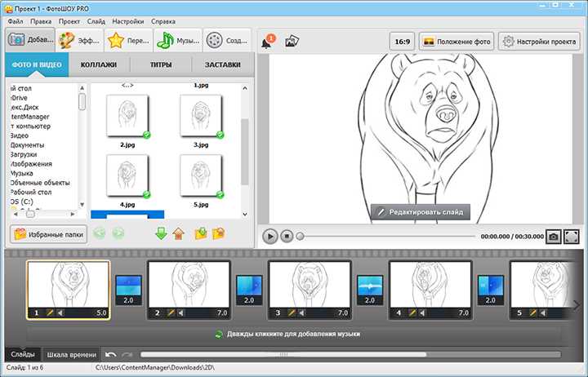Click sound icon on slide 4
Image resolution: width=588 pixels, height=377 pixels.
click(423, 313)
